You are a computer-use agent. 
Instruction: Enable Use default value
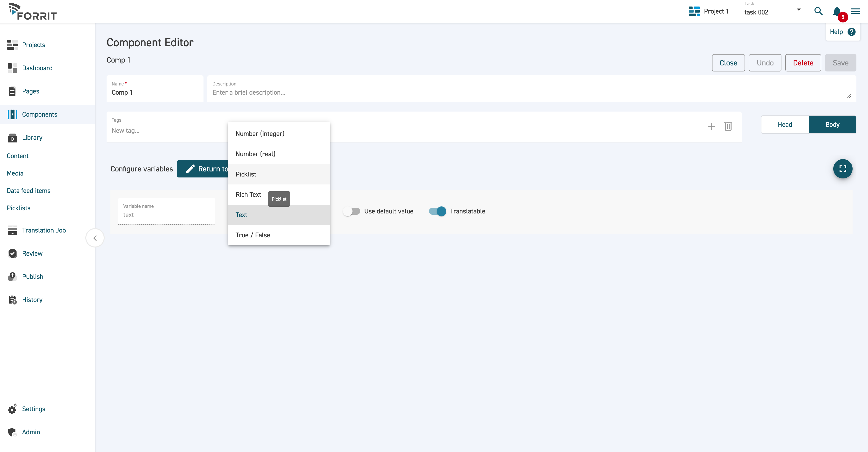tap(352, 211)
